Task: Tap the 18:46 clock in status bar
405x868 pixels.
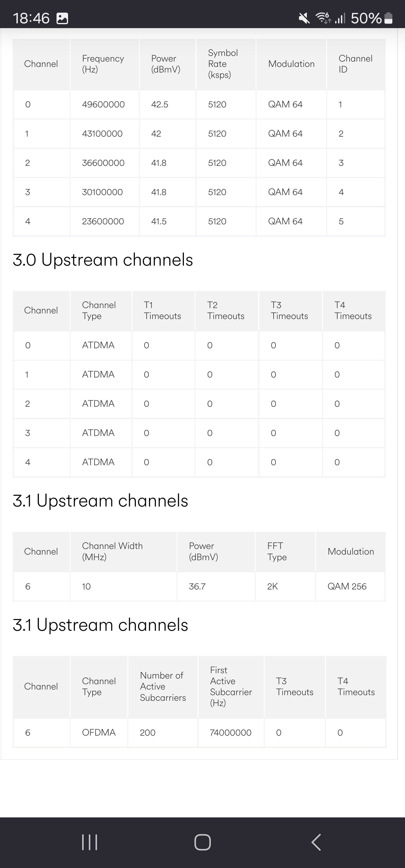Action: coord(31,18)
